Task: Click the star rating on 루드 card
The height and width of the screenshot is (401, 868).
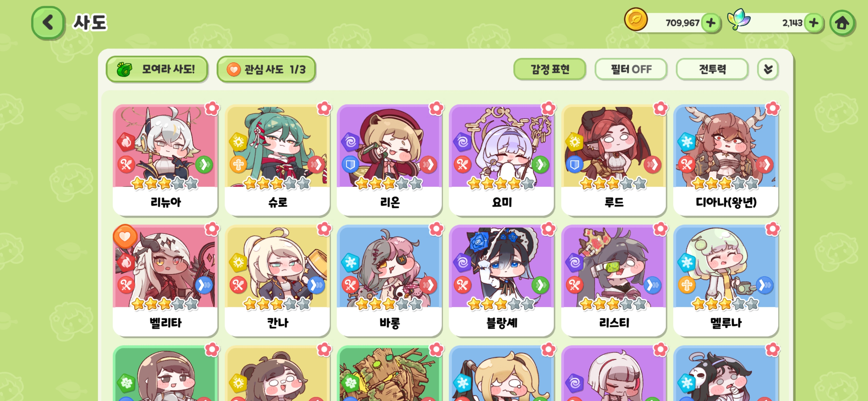Action: pos(613,184)
